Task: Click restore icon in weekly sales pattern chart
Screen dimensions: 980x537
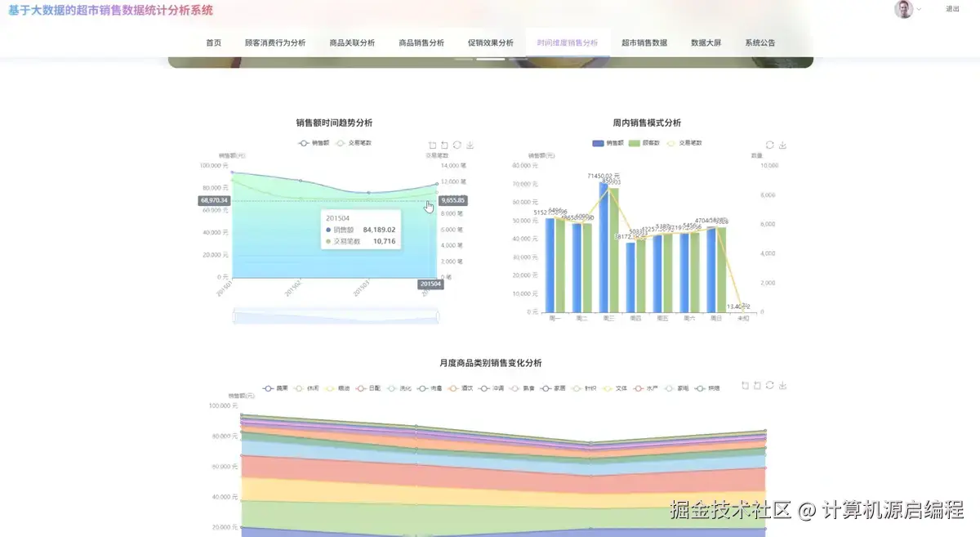Action: tap(769, 145)
